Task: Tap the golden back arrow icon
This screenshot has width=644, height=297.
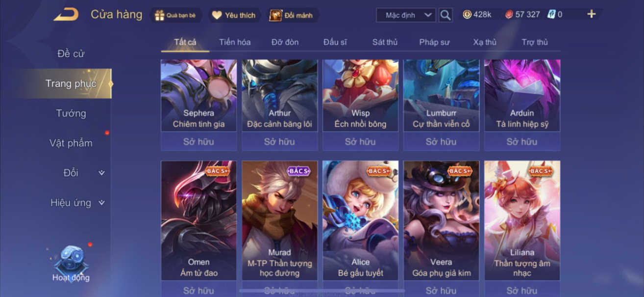Action: point(66,15)
